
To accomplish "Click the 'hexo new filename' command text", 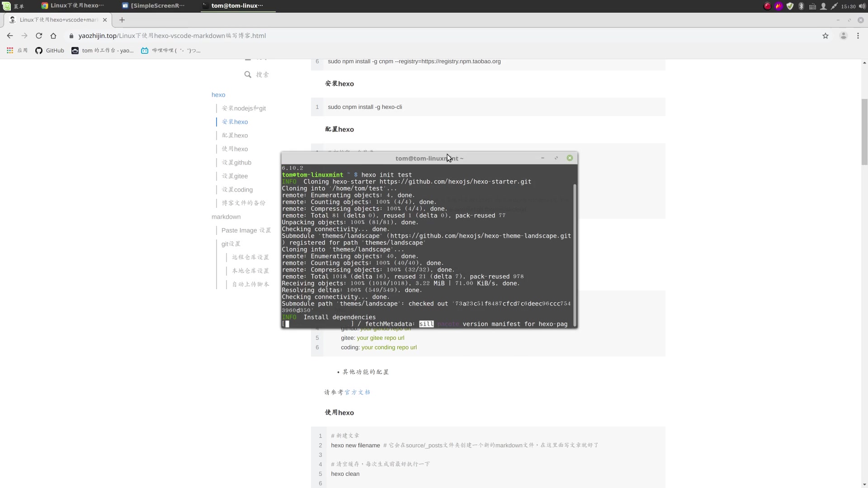I will click(x=355, y=446).
